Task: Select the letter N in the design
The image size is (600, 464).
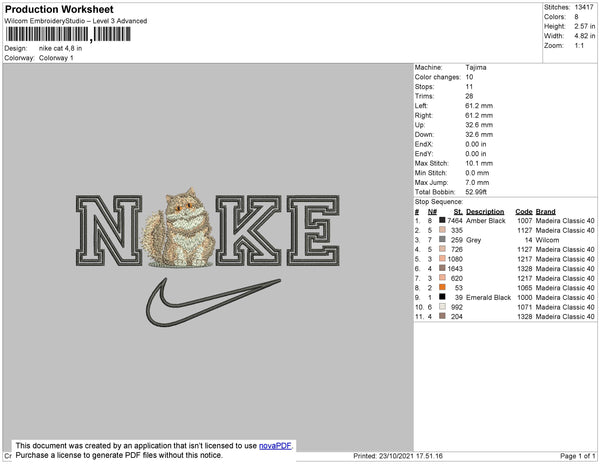Action: 109,230
